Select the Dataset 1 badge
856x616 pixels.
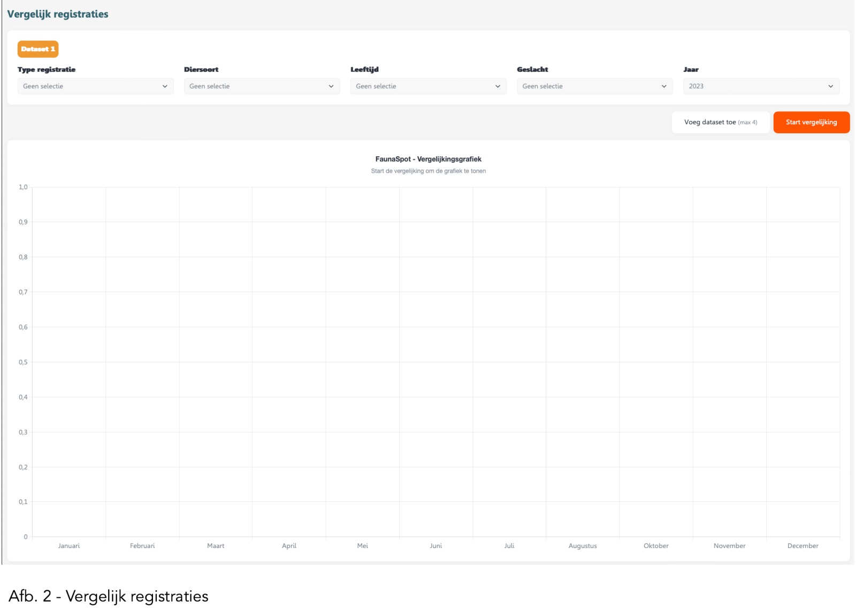coord(38,49)
